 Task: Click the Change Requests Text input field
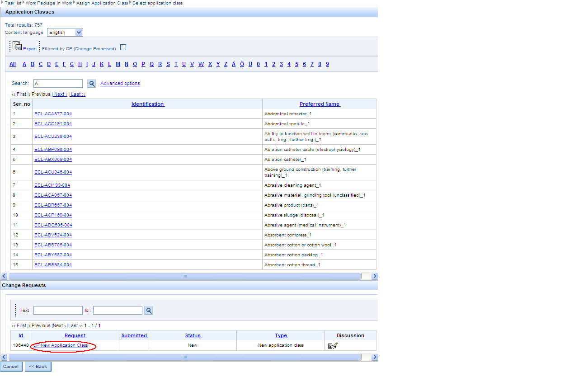tap(58, 311)
